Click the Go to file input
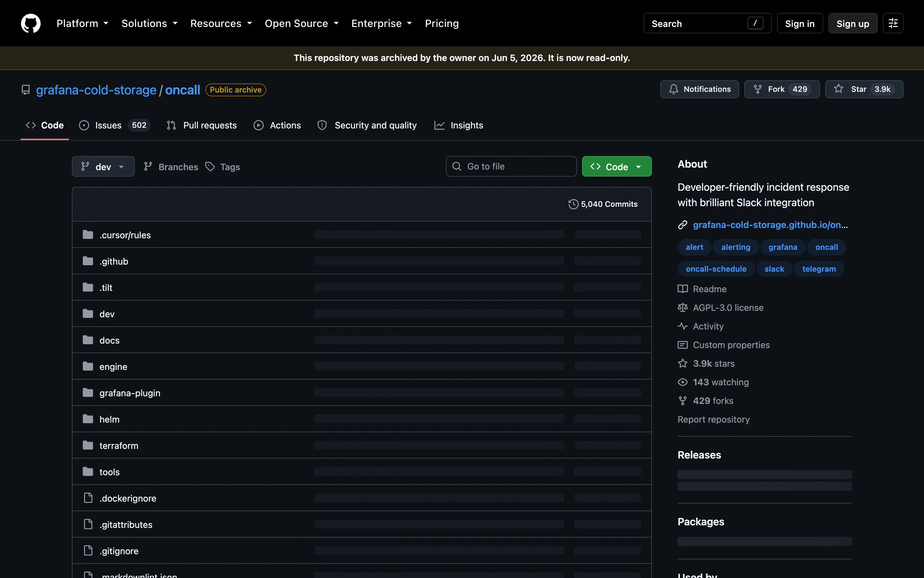Screen dimensions: 924x578 click(x=511, y=166)
